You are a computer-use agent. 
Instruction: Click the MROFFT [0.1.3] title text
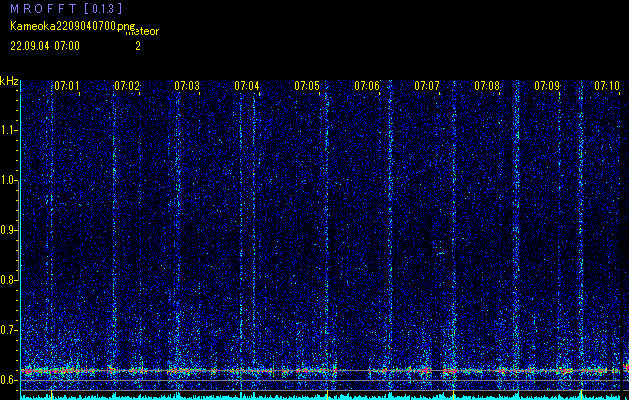[x=66, y=8]
